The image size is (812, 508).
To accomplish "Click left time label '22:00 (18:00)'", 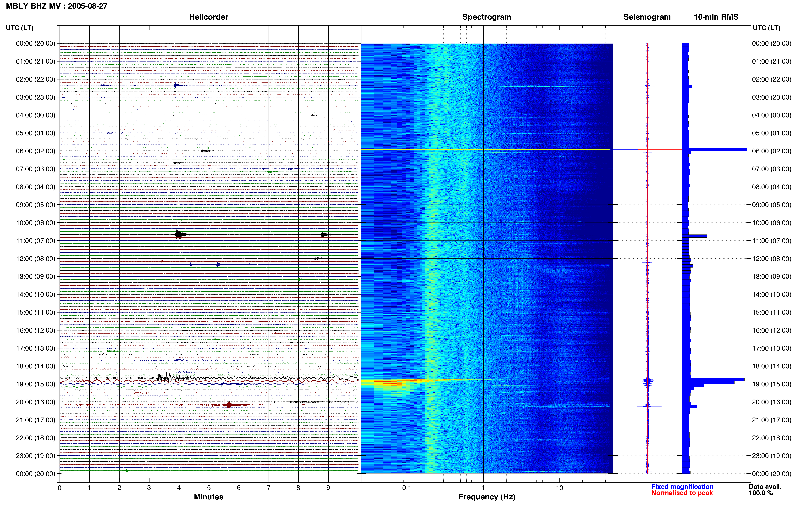I will click(x=36, y=438).
